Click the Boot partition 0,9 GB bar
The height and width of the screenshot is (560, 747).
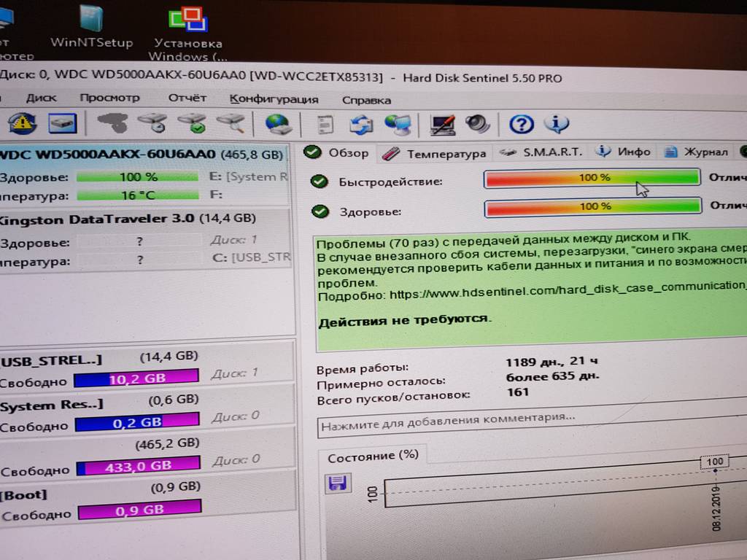tap(139, 510)
